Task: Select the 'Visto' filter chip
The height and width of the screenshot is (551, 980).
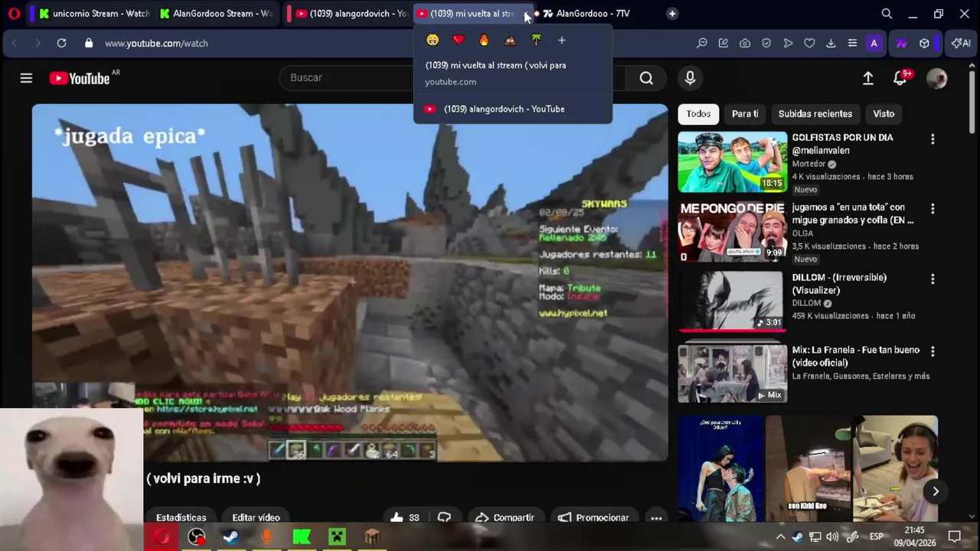Action: [884, 114]
